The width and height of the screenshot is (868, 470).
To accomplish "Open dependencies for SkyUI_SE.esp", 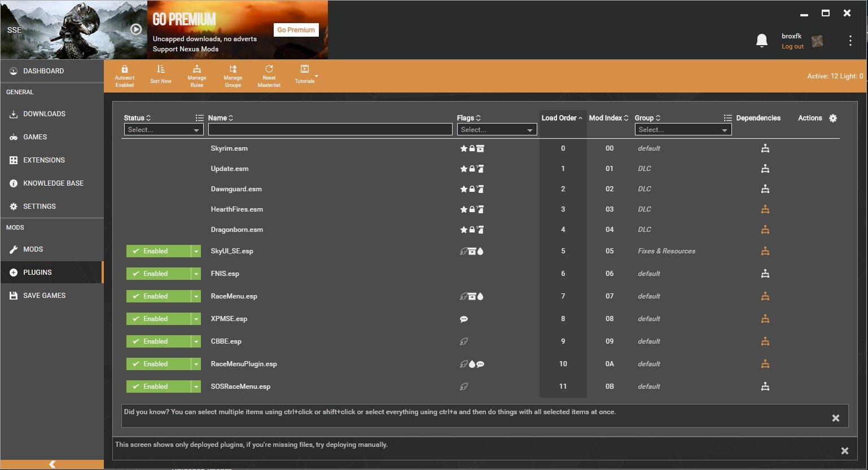I will (x=765, y=251).
